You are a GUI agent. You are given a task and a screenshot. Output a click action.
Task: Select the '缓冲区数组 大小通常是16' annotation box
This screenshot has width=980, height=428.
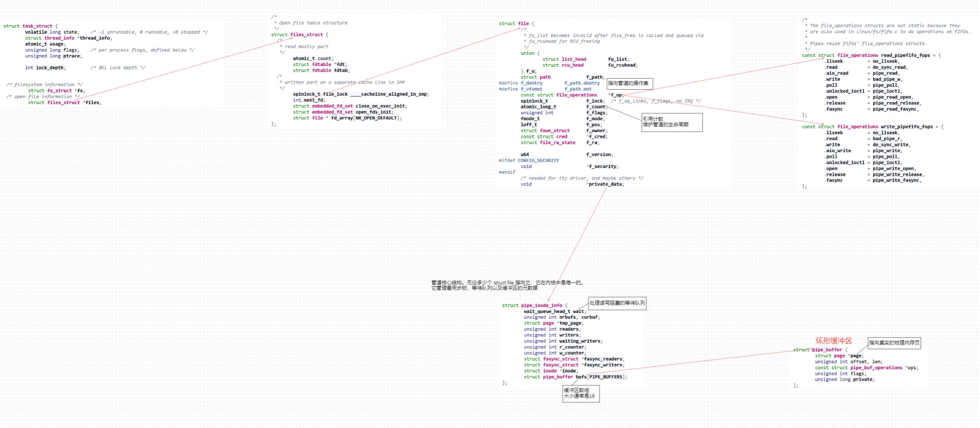[581, 393]
